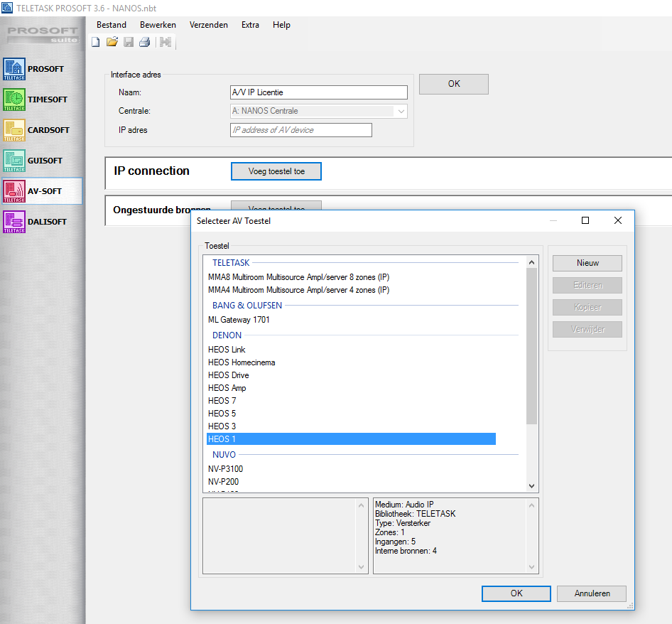Click info panel scrollbar down arrow
Image resolution: width=672 pixels, height=624 pixels.
(x=532, y=567)
